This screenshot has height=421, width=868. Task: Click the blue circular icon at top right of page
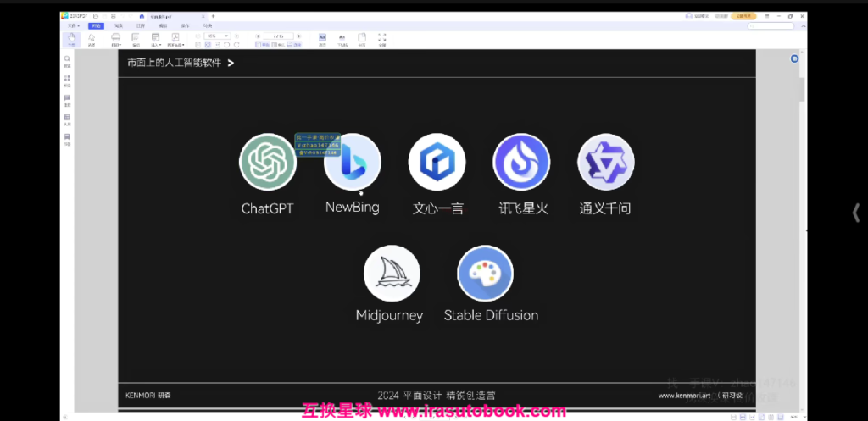(794, 58)
